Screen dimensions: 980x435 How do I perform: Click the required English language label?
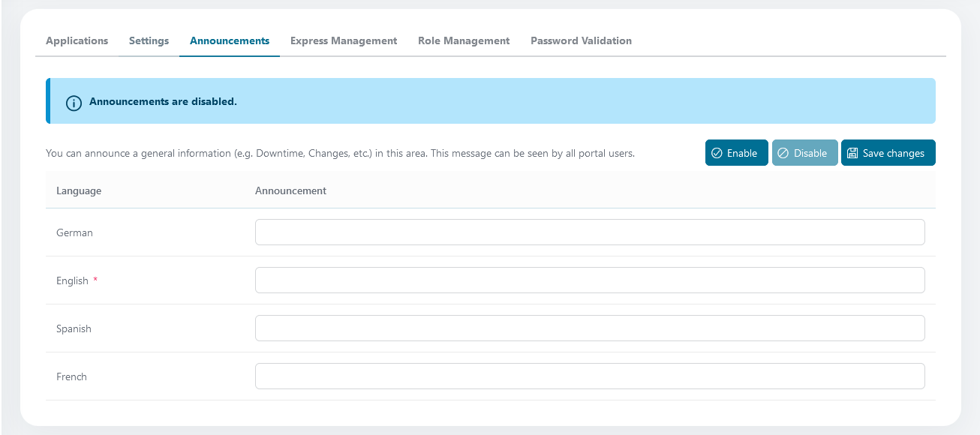73,281
